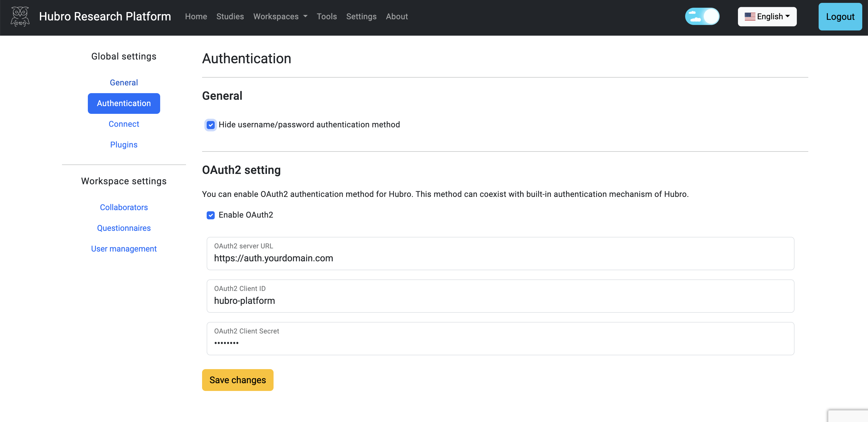The height and width of the screenshot is (422, 868).
Task: Open the English language dropdown
Action: 767,16
